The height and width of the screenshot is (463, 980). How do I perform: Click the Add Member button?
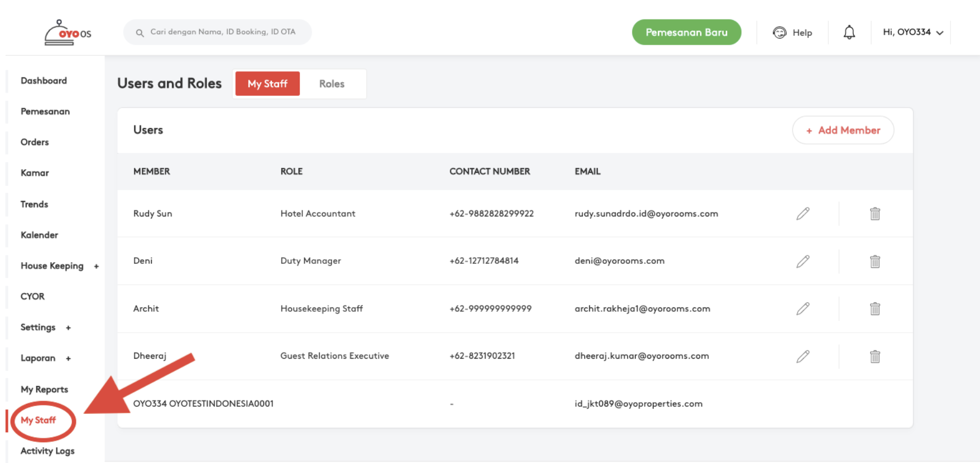[843, 130]
